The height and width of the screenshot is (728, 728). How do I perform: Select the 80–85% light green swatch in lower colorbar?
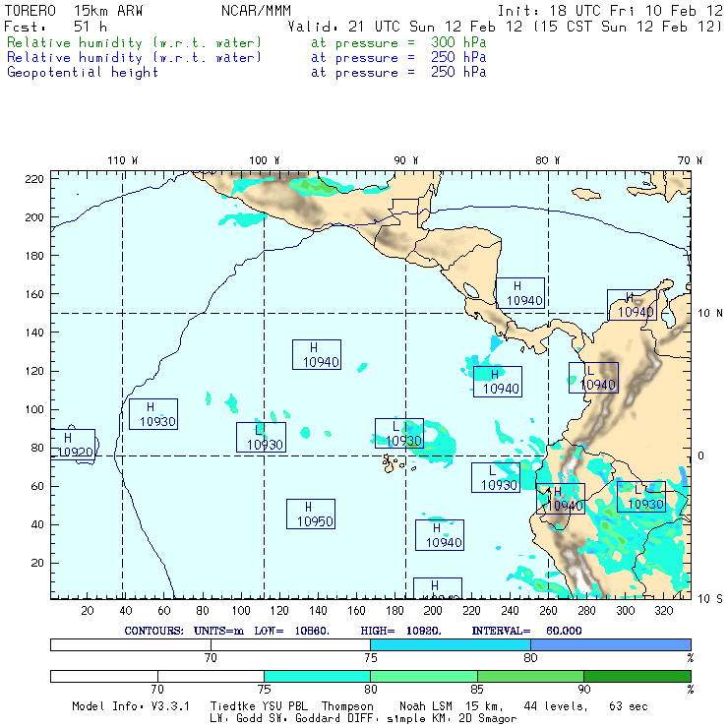pyautogui.click(x=424, y=676)
